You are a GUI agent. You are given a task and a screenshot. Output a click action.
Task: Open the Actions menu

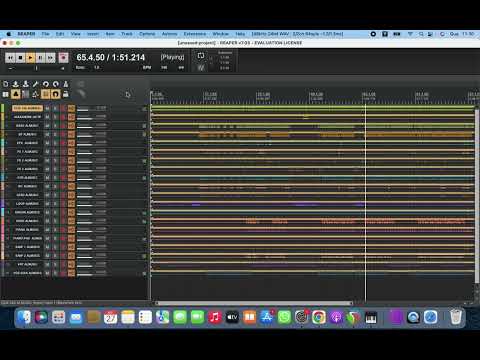click(x=169, y=34)
